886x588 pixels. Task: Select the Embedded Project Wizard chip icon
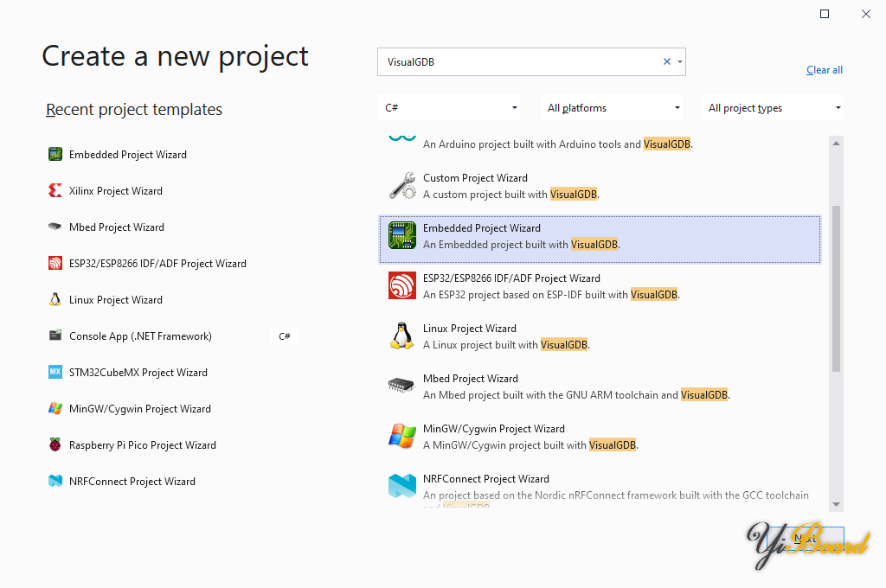[401, 236]
